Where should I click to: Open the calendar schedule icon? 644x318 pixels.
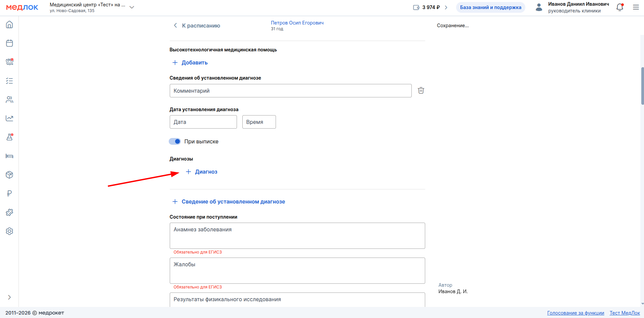click(x=9, y=43)
